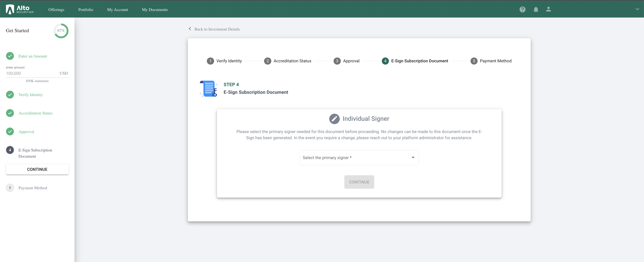The height and width of the screenshot is (262, 644).
Task: Click the enter amount field showing 100,000
Action: pos(37,74)
